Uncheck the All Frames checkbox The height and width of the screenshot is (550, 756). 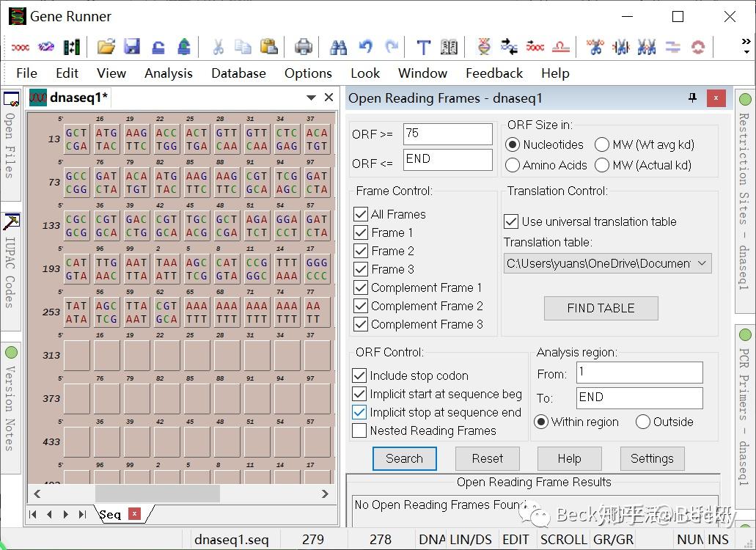pyautogui.click(x=360, y=214)
